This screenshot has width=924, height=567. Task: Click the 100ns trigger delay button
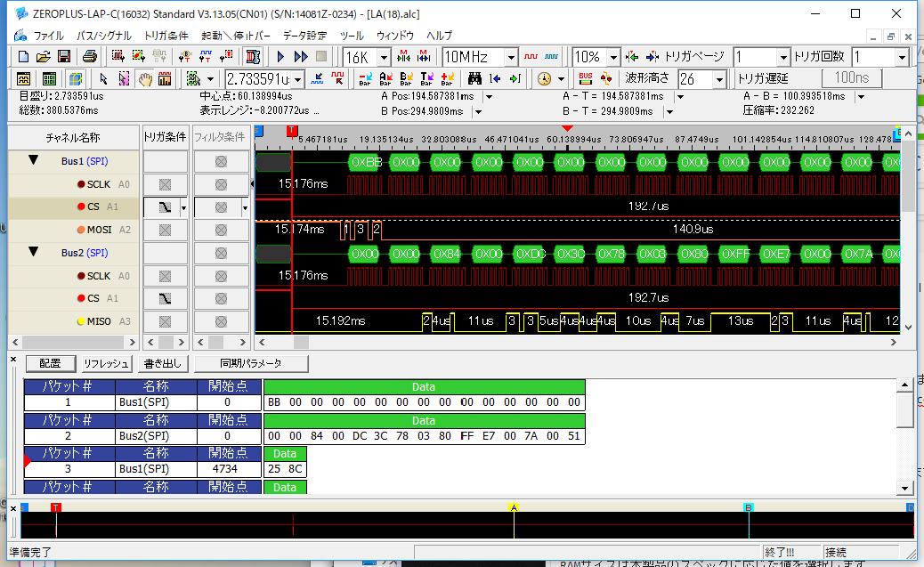852,77
